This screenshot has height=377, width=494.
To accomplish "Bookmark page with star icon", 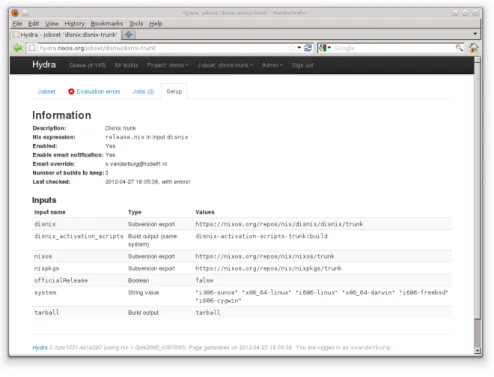I will pyautogui.click(x=292, y=48).
